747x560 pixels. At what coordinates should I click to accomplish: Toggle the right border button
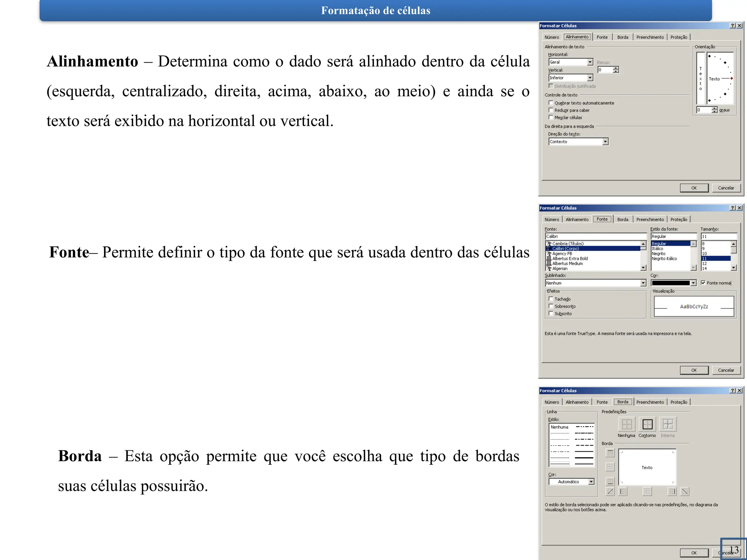point(672,491)
